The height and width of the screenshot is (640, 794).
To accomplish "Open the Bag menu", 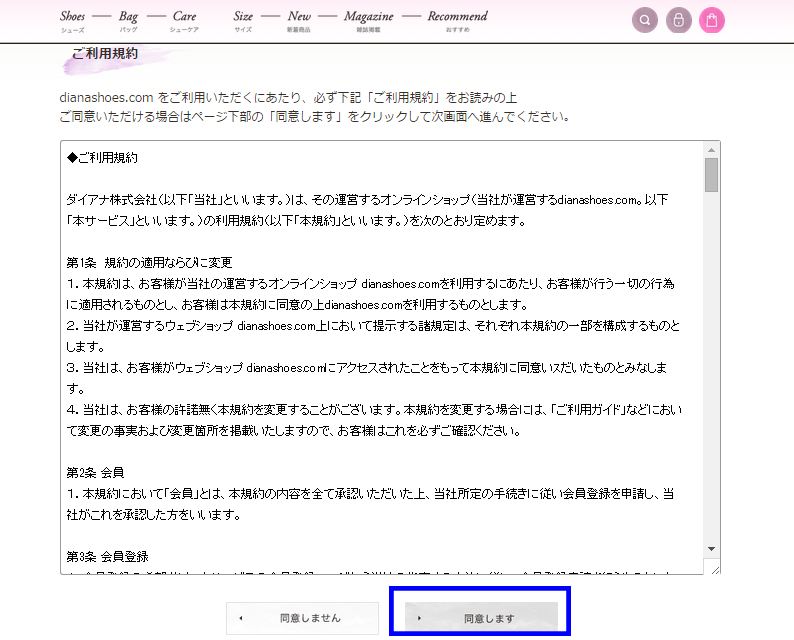I will point(128,21).
